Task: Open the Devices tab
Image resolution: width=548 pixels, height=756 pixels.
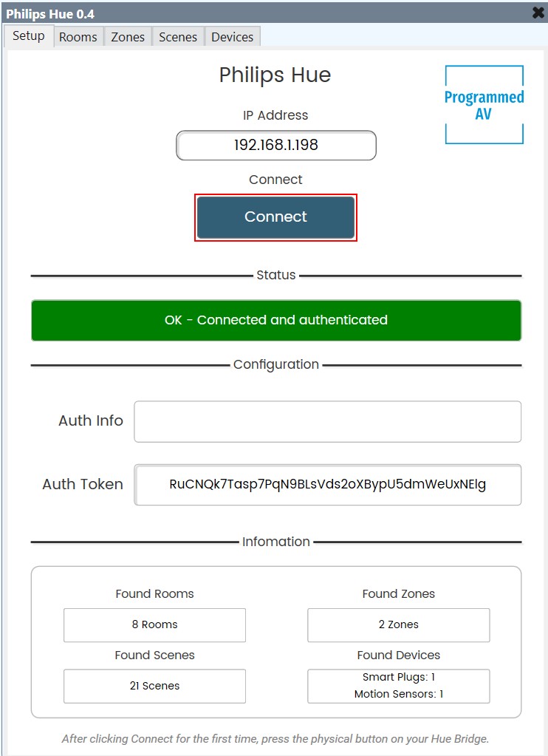Action: tap(233, 37)
